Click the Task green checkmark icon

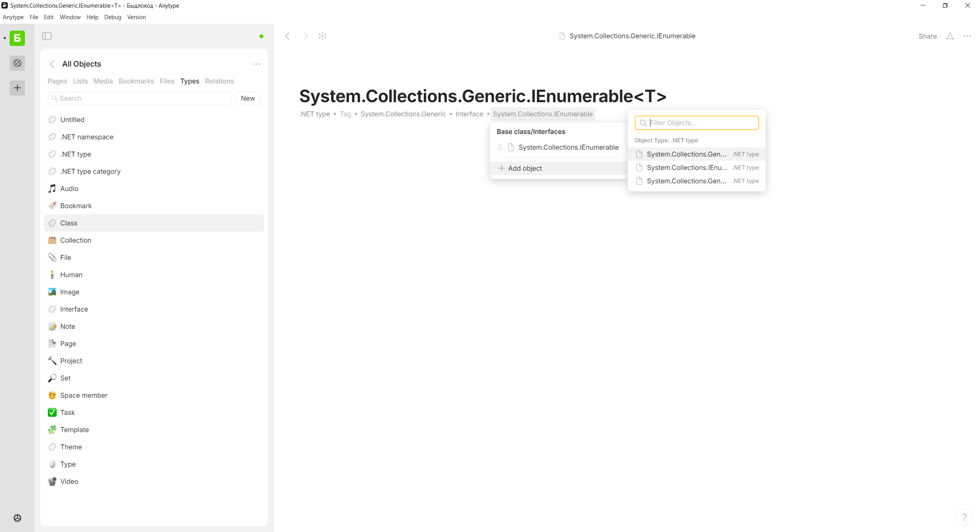coord(52,412)
